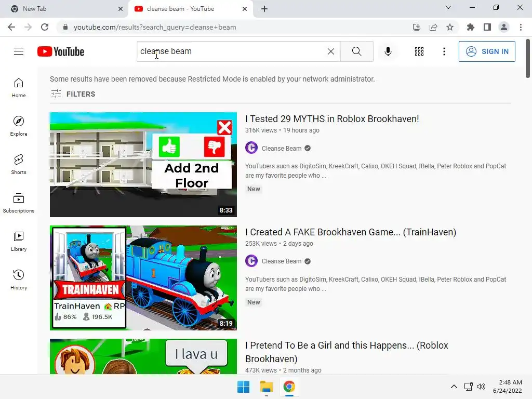Close the cleanse beam YouTube tab
The image size is (532, 399).
245,9
